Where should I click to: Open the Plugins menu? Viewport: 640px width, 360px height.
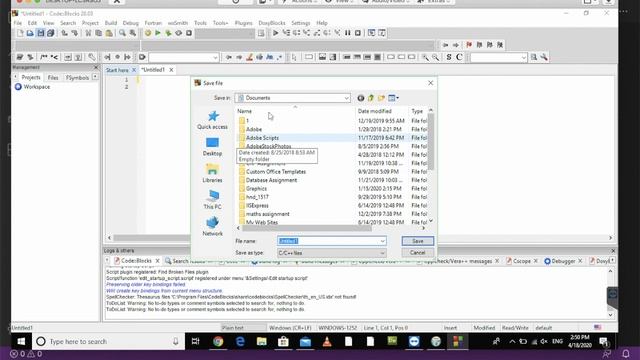243,23
